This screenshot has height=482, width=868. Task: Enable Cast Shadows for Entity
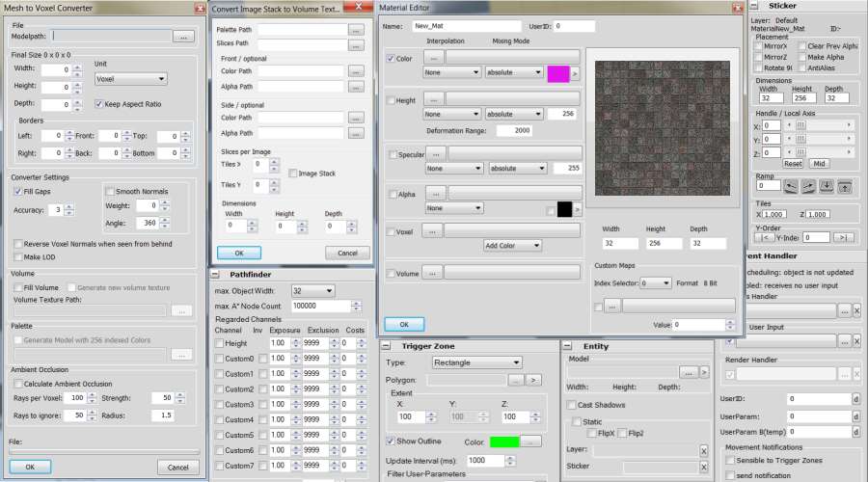click(x=571, y=405)
